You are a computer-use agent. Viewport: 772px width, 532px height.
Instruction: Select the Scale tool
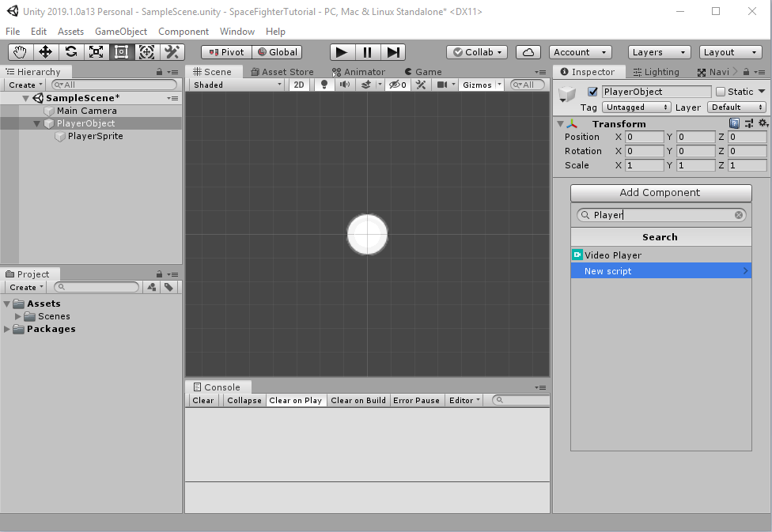pyautogui.click(x=96, y=51)
